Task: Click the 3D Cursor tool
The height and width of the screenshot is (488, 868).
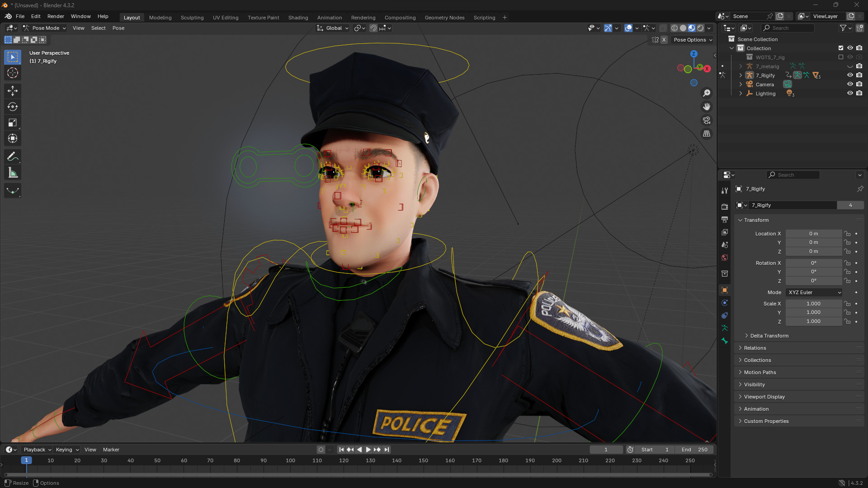Action: (x=13, y=73)
